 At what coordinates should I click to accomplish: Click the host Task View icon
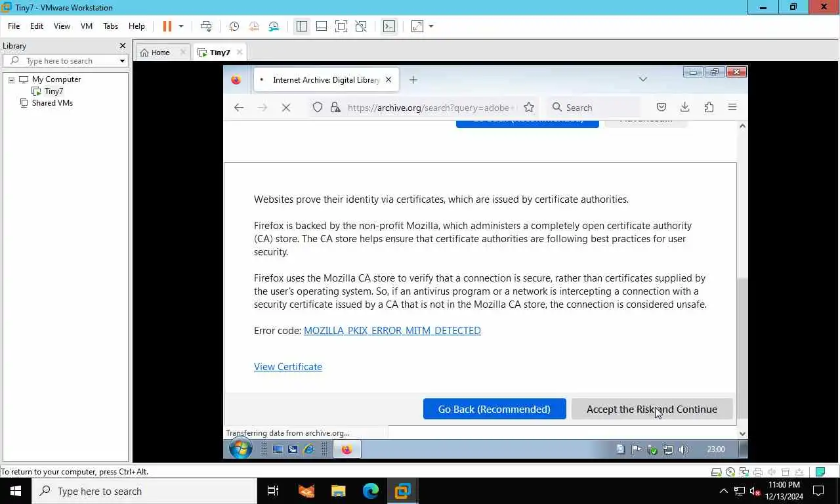[x=273, y=491]
